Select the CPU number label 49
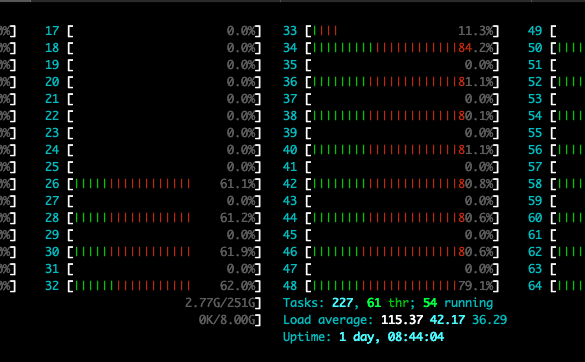585x362 pixels. 535,31
